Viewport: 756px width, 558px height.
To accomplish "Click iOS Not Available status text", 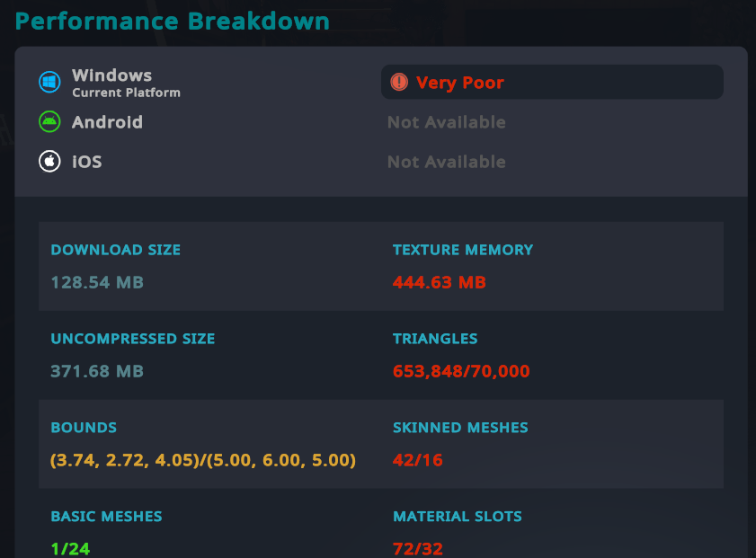I will pos(447,162).
